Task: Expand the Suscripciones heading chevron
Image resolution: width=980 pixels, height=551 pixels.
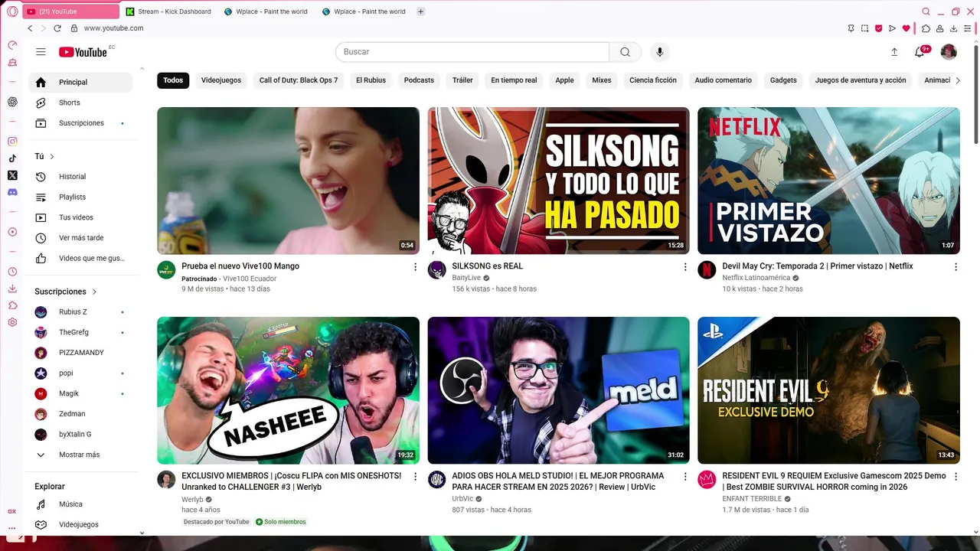Action: [94, 292]
